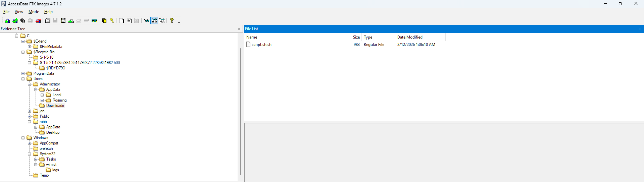
Task: Click the Add Evidence Item toolbar icon
Action: [x=7, y=21]
